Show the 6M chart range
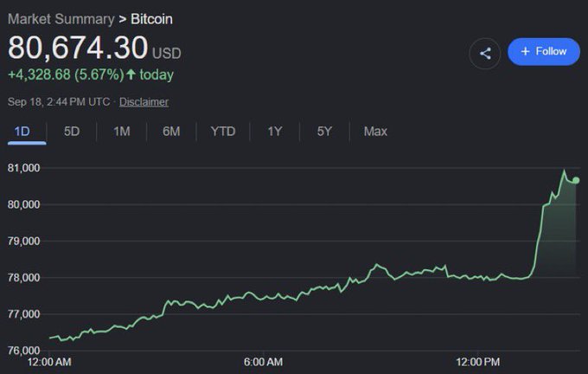Screen dimensions: 588x374 [171, 132]
